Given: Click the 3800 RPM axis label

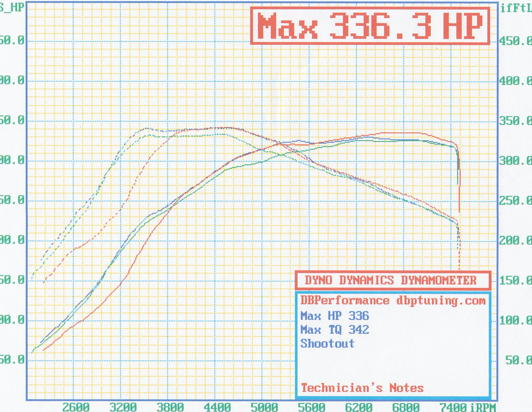Looking at the screenshot, I should [170, 407].
